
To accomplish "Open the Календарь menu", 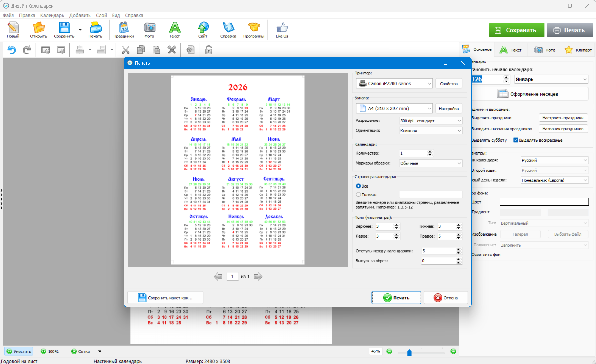I will (52, 15).
